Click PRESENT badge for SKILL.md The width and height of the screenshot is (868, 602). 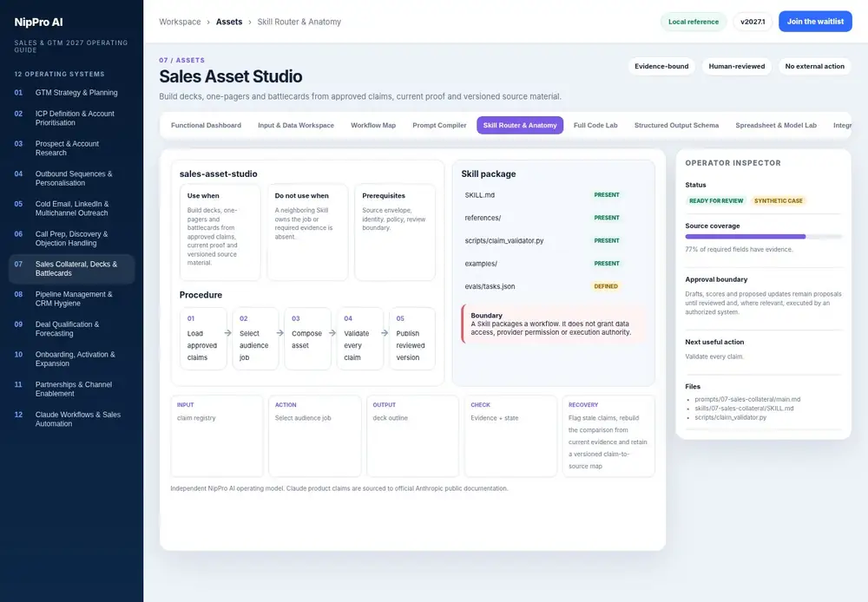(607, 195)
